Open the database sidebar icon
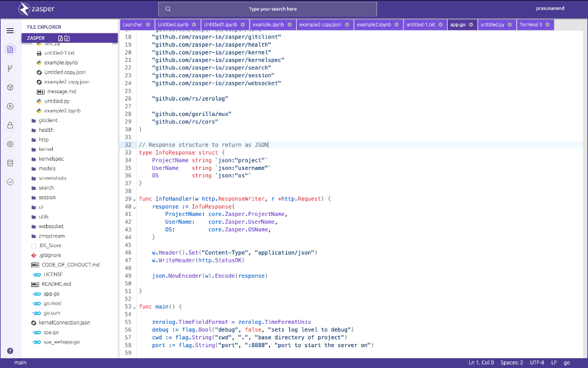This screenshot has height=368, width=588. click(x=10, y=163)
